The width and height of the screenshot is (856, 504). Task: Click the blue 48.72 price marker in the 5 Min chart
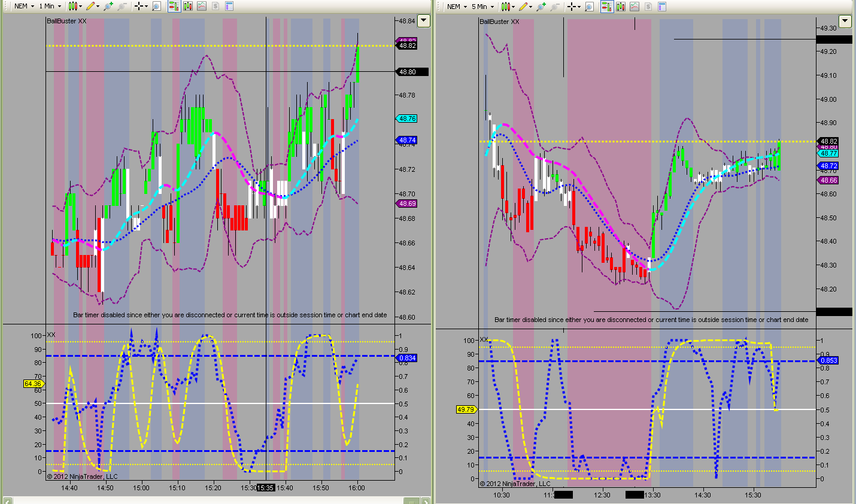coord(829,166)
